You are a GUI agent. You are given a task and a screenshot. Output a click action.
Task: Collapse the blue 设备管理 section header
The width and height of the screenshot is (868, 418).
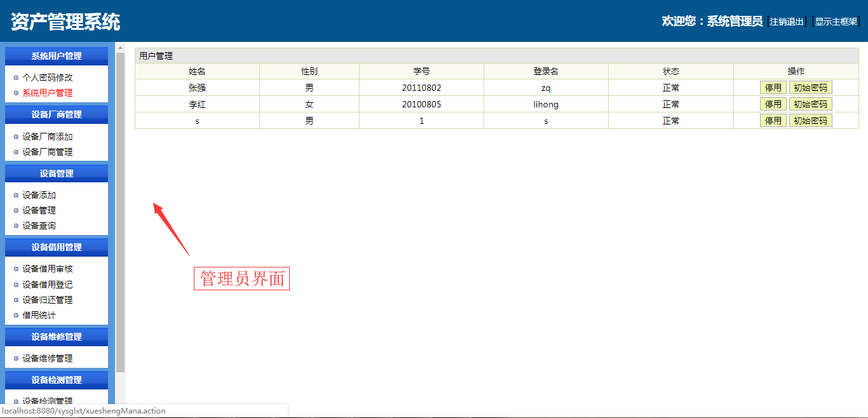57,173
